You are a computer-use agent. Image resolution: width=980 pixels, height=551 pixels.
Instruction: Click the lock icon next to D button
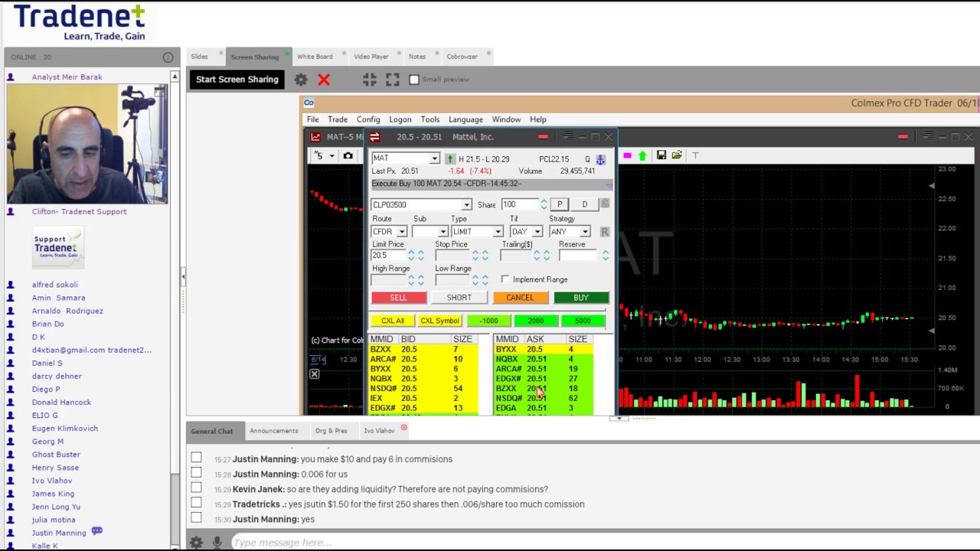coord(604,204)
